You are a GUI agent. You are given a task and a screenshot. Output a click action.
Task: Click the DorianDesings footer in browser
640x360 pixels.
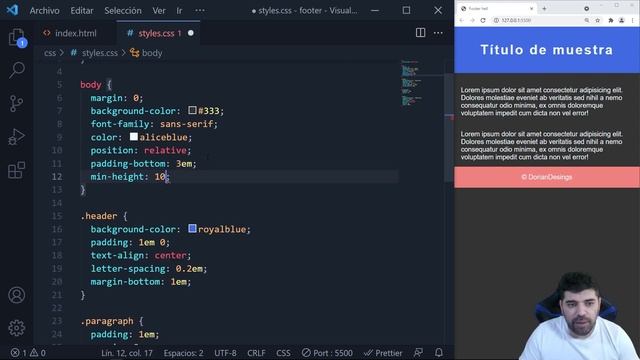pos(547,177)
